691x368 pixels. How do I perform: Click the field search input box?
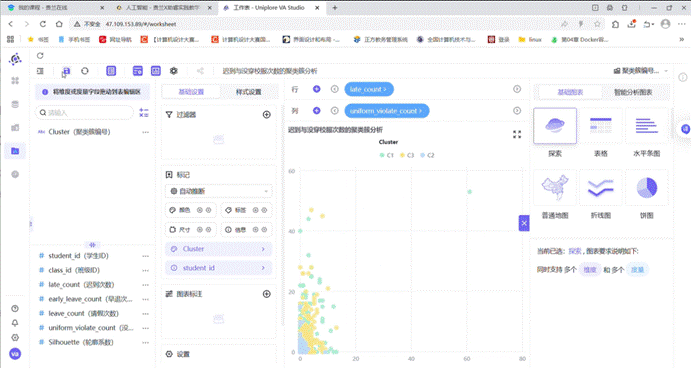pos(84,113)
